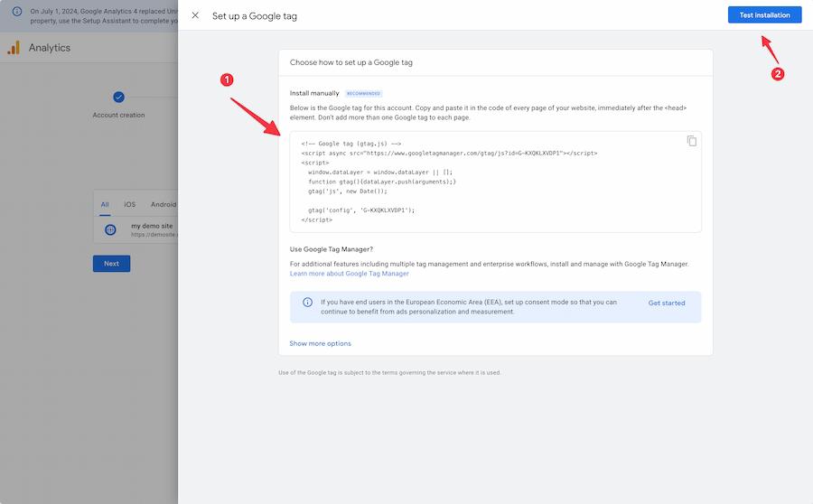813x504 pixels.
Task: Switch to the All tab
Action: (105, 204)
